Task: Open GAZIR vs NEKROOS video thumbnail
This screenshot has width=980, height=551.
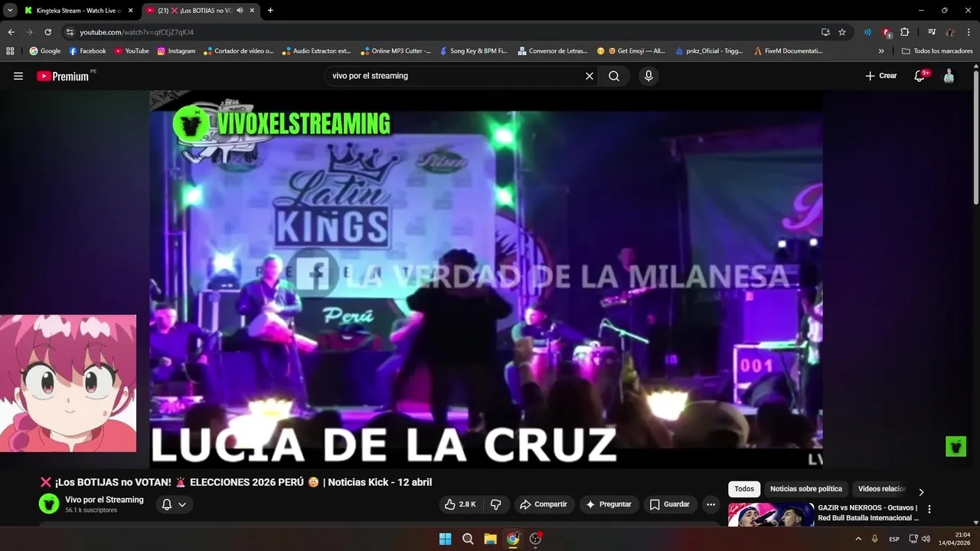Action: click(771, 514)
